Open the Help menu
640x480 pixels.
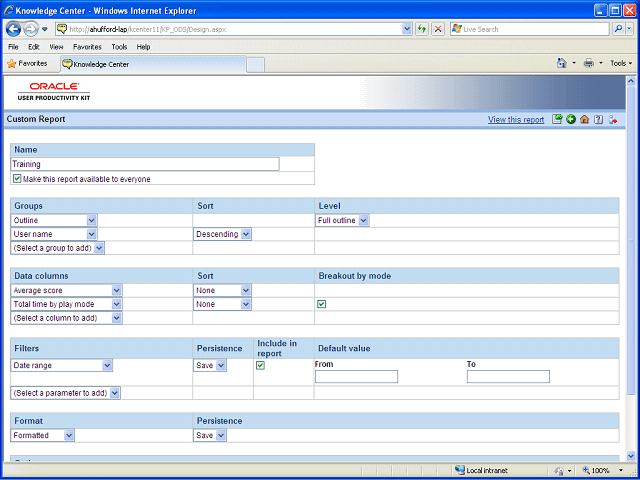pos(143,47)
